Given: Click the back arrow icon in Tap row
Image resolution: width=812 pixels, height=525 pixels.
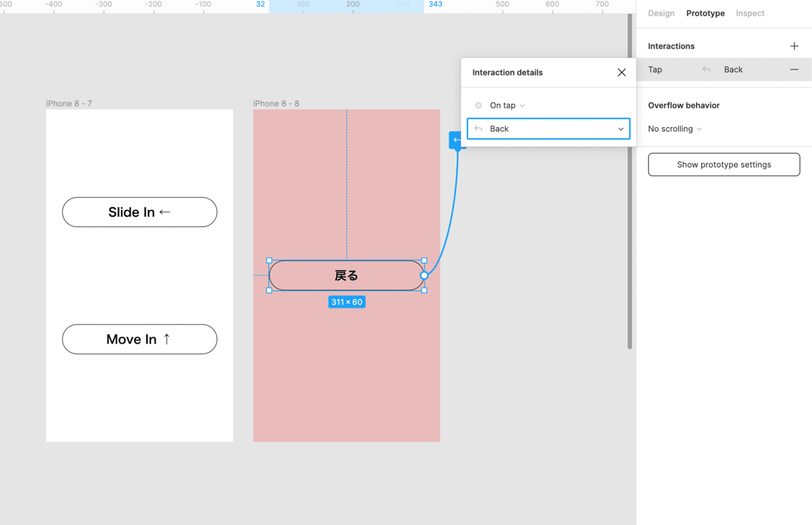Looking at the screenshot, I should click(x=707, y=70).
